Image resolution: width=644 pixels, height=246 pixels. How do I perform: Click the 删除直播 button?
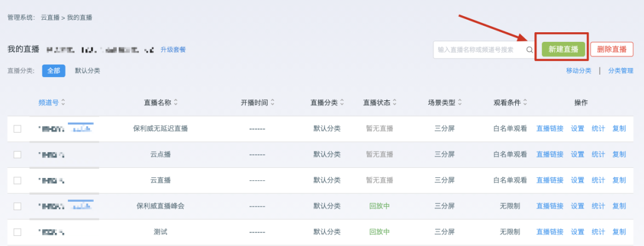pos(611,50)
